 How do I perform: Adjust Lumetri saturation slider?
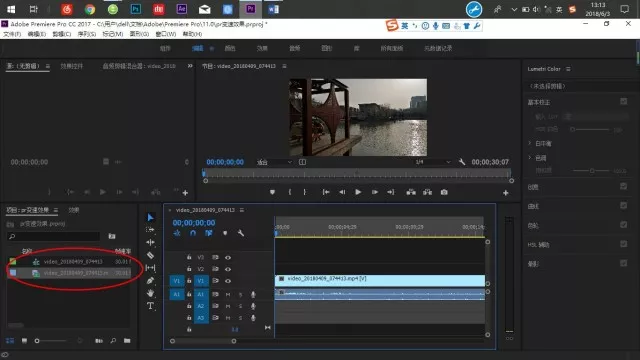tap(592, 171)
